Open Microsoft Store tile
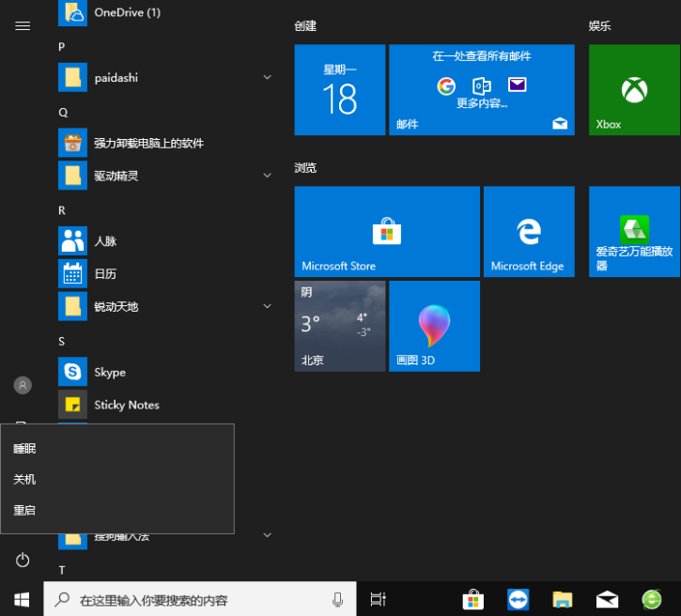 click(386, 231)
